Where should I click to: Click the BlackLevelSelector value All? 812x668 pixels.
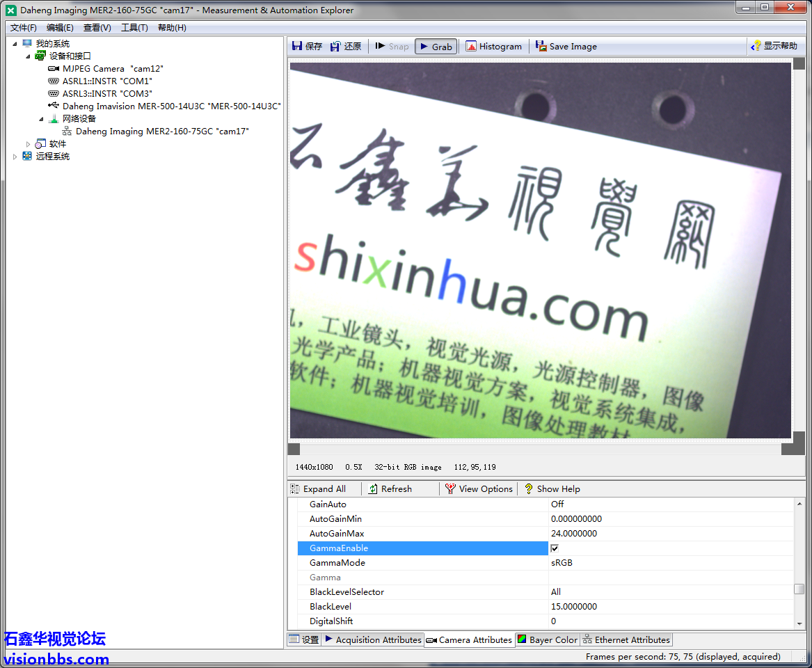coord(556,592)
